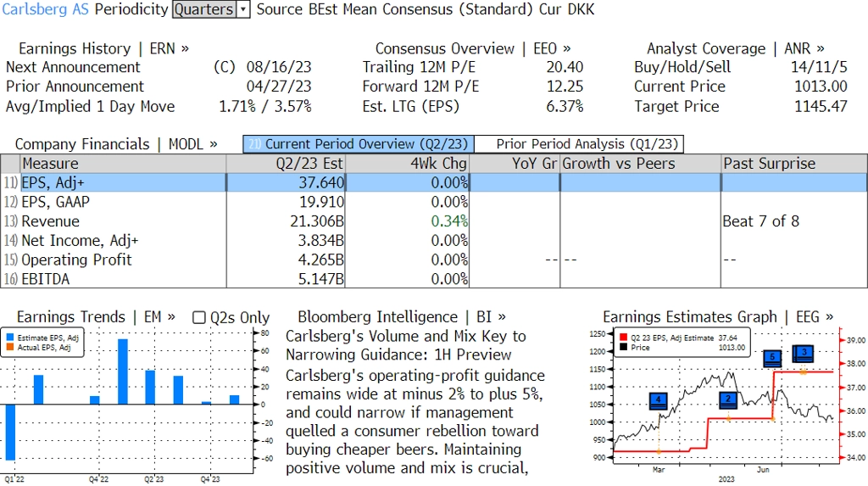The image size is (868, 486).
Task: Select the EPS, GAAP row
Action: 434,202
